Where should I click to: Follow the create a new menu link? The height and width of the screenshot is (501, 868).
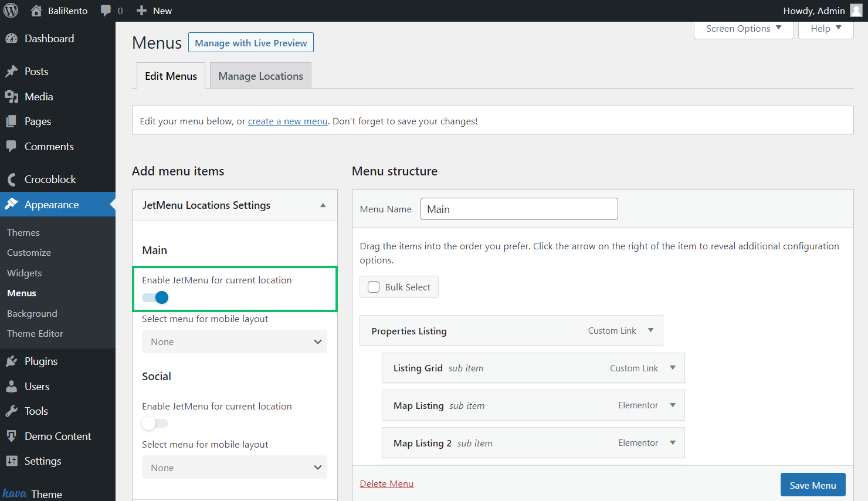(x=288, y=121)
